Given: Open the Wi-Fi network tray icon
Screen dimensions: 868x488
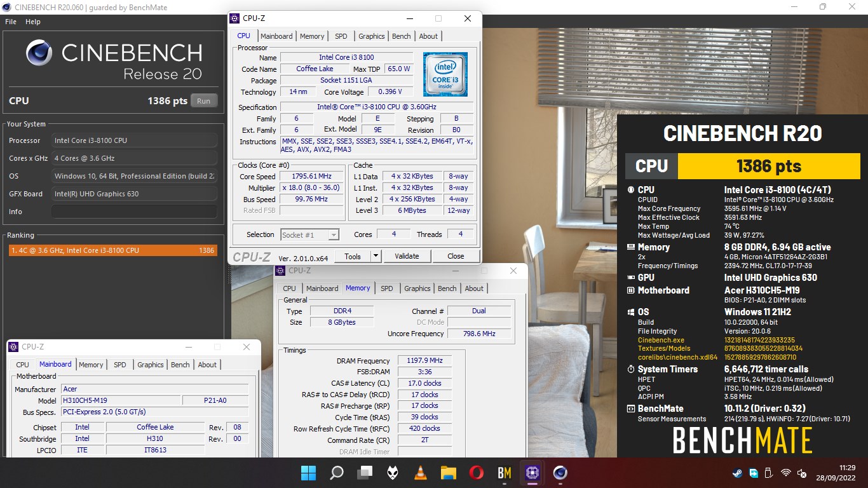Looking at the screenshot, I should [x=786, y=473].
